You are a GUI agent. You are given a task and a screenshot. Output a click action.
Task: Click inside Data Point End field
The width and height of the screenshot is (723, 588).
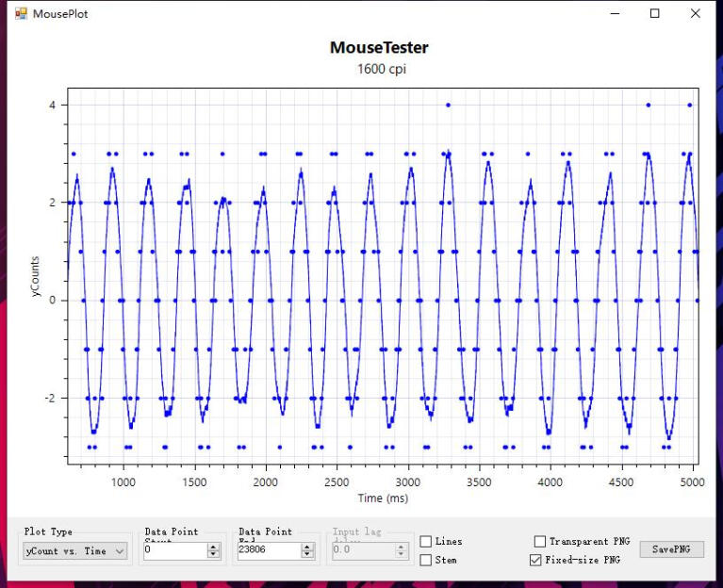268,551
